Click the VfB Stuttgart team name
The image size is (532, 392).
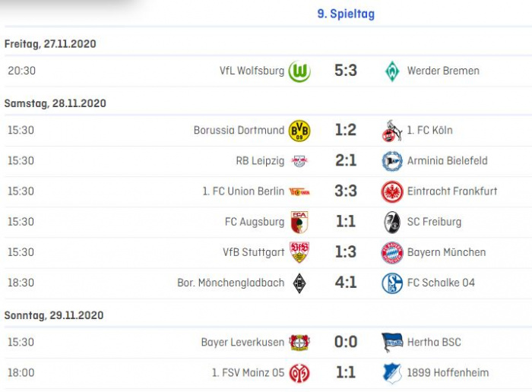(253, 253)
